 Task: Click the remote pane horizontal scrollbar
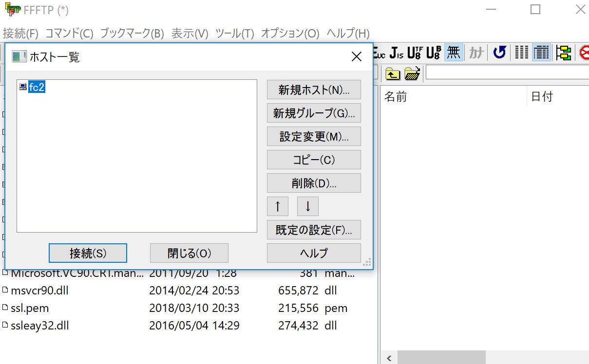441,358
